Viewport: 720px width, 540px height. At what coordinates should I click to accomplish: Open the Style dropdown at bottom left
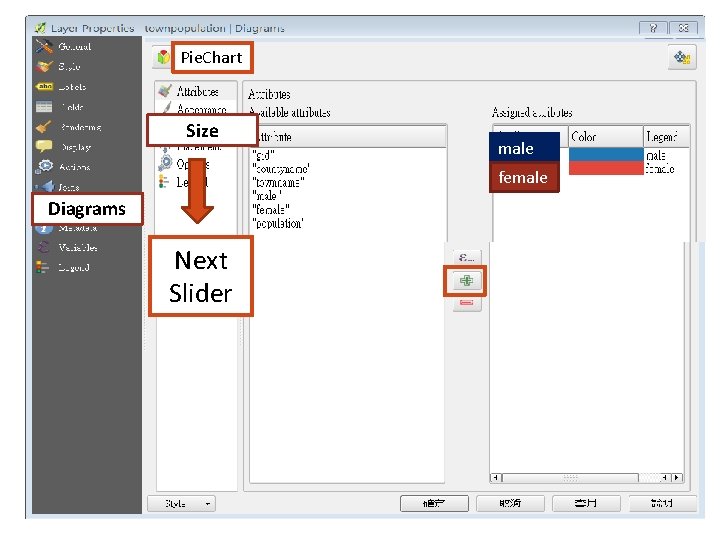181,504
